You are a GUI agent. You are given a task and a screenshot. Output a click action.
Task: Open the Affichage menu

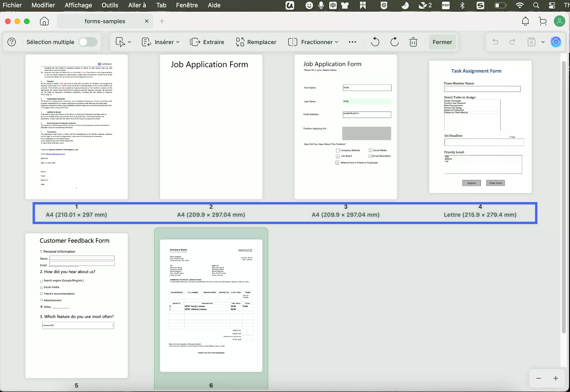(x=78, y=5)
